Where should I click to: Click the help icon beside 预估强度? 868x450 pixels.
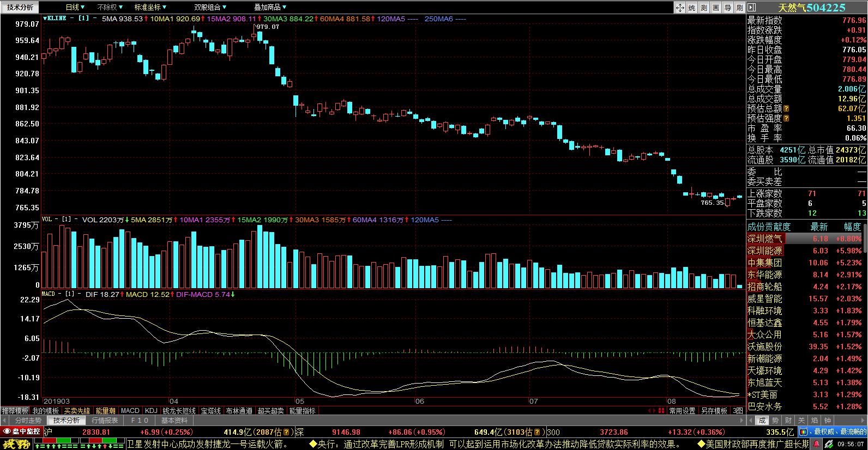coord(786,119)
